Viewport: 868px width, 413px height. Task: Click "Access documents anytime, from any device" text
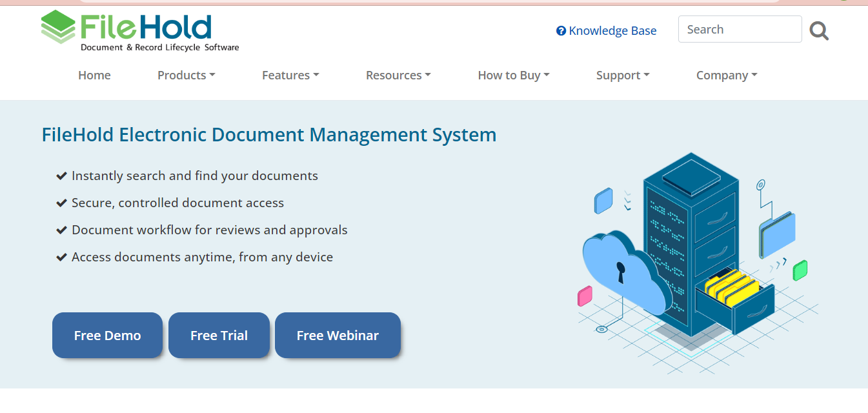202,257
